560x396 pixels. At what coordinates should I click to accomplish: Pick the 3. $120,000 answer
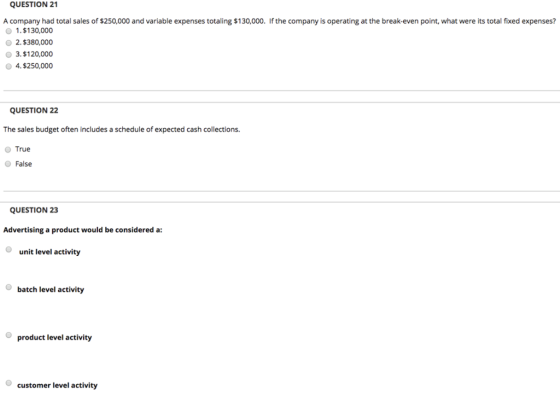[9, 55]
